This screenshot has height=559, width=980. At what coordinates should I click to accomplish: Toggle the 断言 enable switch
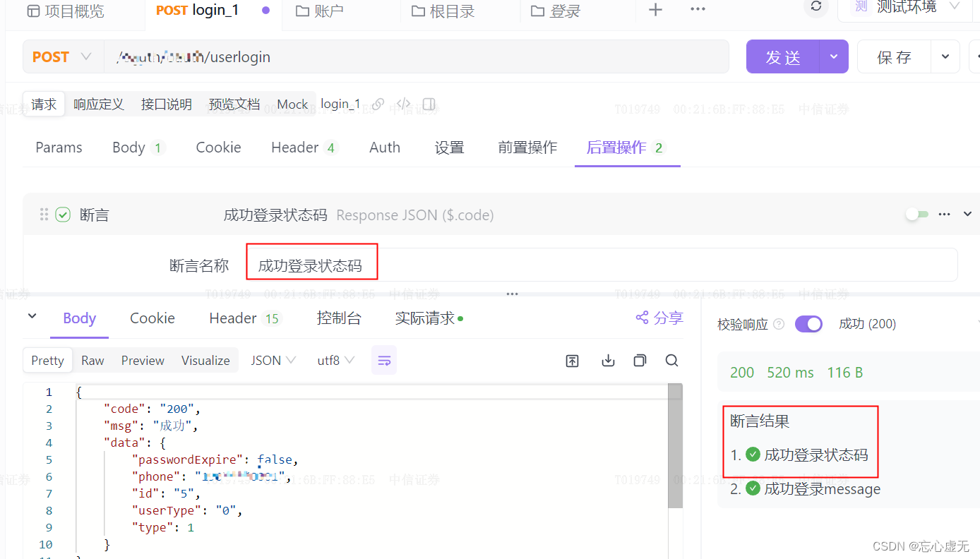point(917,214)
